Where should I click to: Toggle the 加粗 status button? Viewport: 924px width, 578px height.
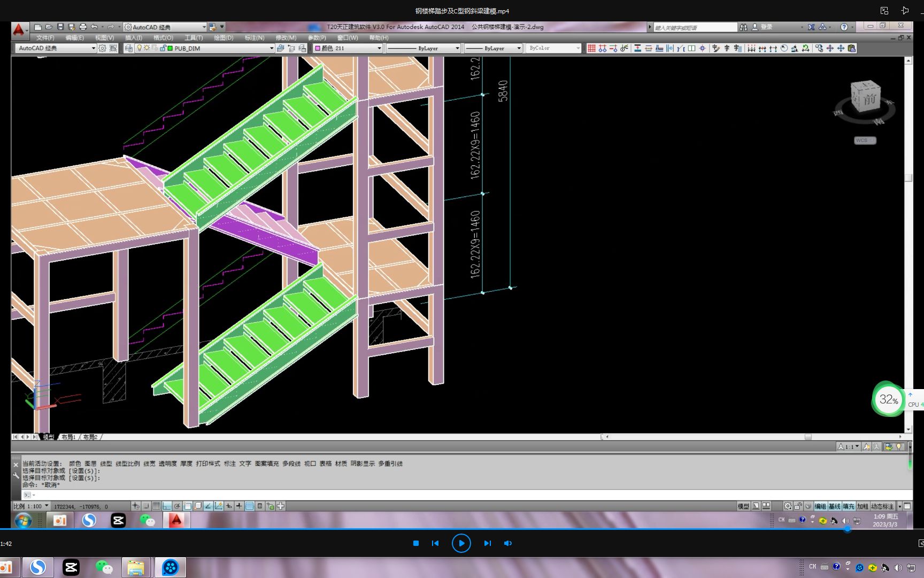863,506
